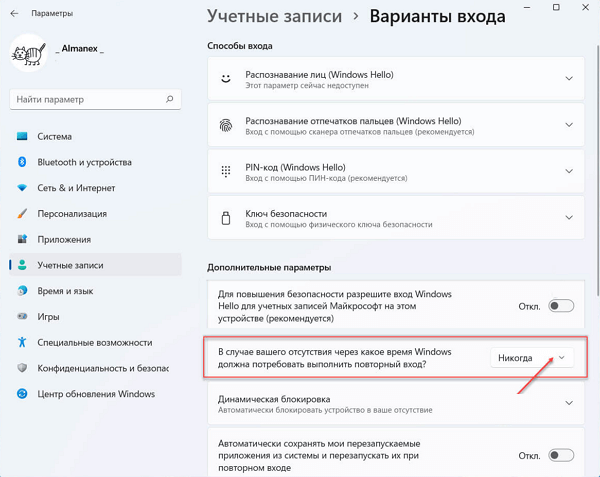Screen dimensions: 600x477
Task: Close the settings window
Action: (585, 7)
